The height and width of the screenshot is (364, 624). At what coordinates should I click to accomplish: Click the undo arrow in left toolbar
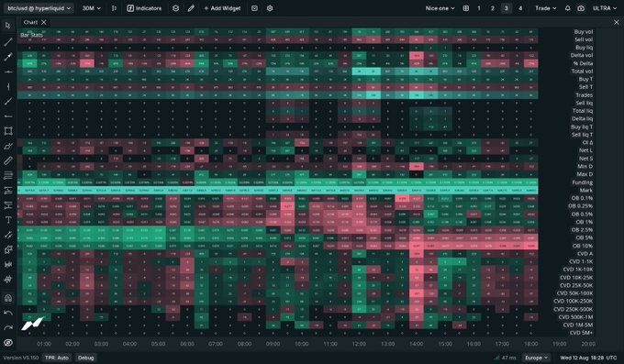8,313
